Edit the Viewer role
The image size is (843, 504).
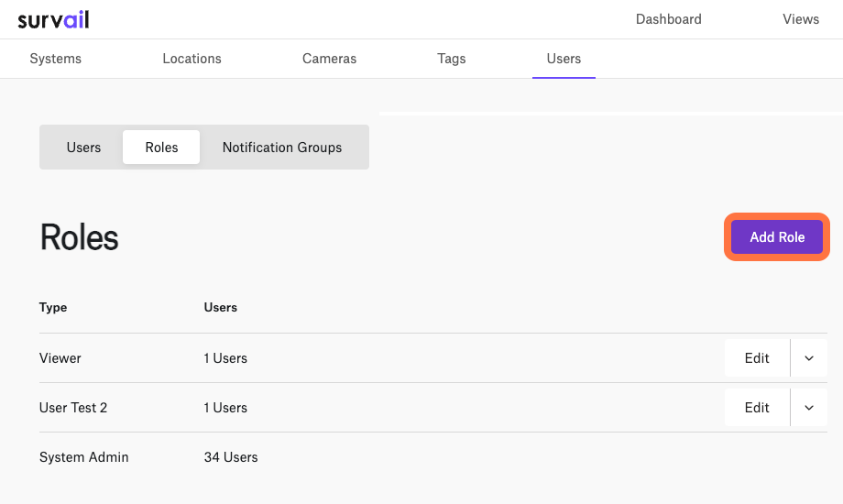pos(757,358)
